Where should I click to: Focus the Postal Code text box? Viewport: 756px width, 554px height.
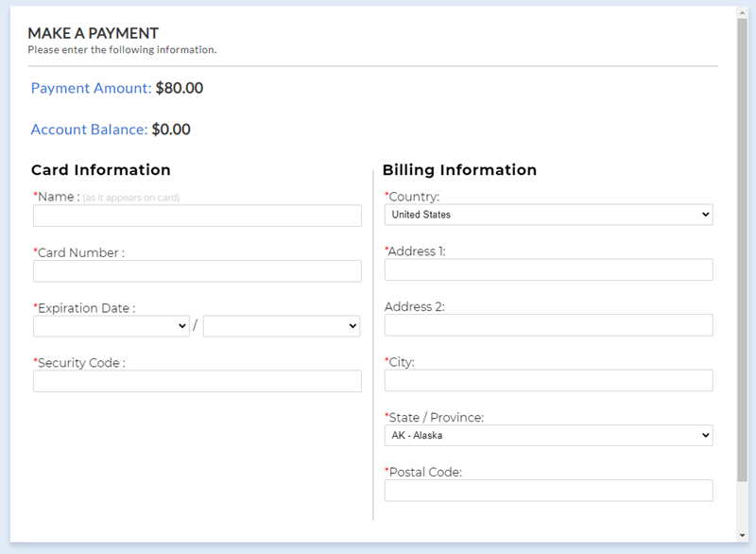[x=548, y=491]
